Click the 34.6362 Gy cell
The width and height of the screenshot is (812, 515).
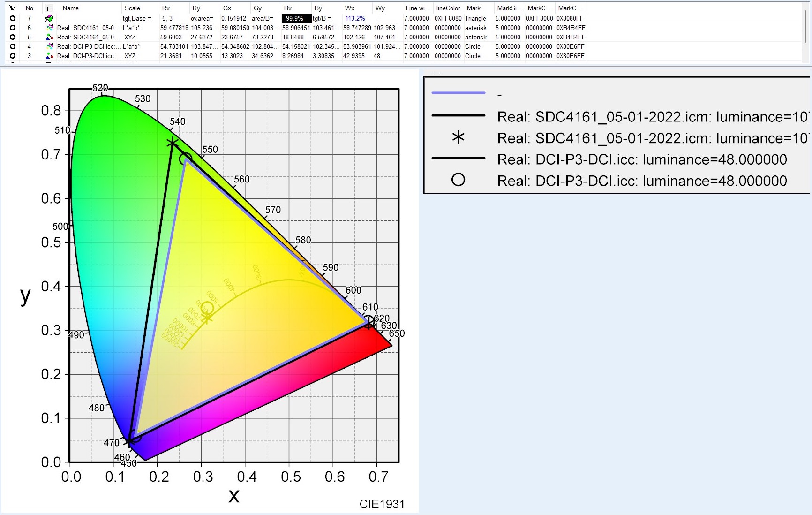pos(263,56)
